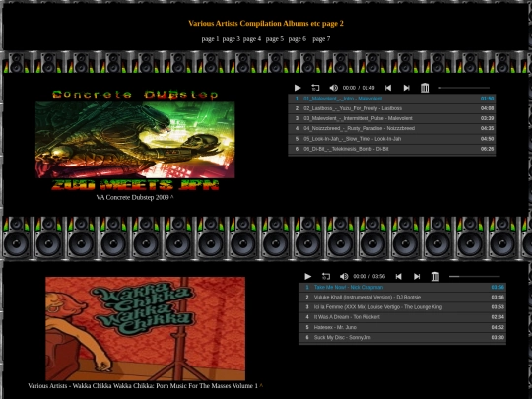Image resolution: width=532 pixels, height=399 pixels.
Task: Click seek bar of Concrete Dubstep player
Action: (x=464, y=88)
